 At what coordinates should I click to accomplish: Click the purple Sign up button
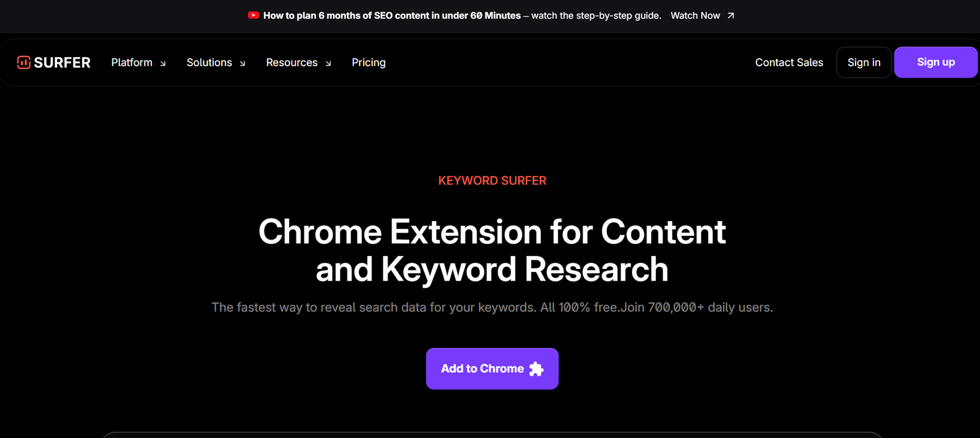pyautogui.click(x=936, y=62)
